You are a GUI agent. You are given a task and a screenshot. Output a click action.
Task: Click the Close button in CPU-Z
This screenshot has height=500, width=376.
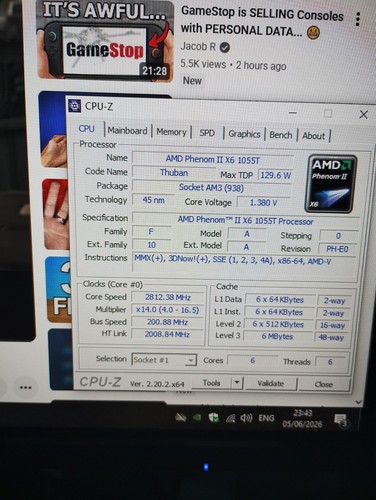coord(324,384)
